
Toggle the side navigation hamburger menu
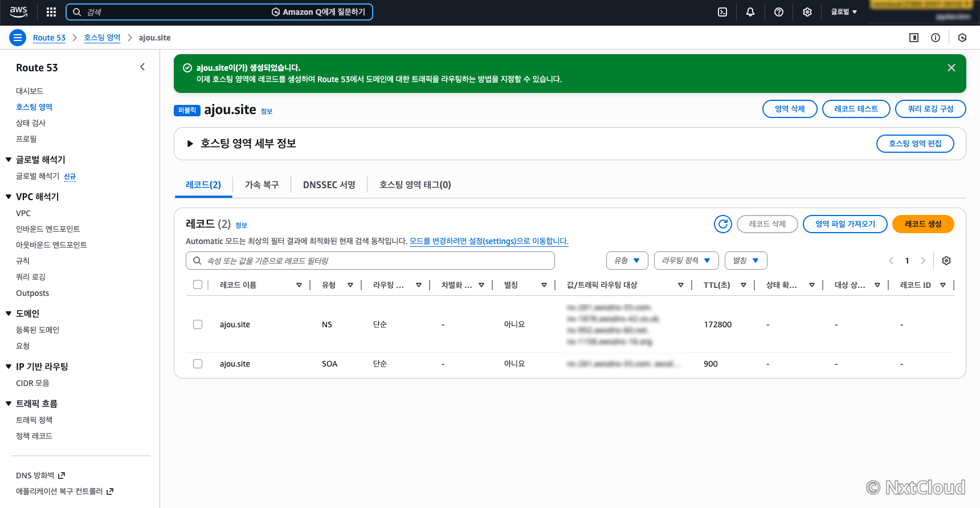pos(18,38)
